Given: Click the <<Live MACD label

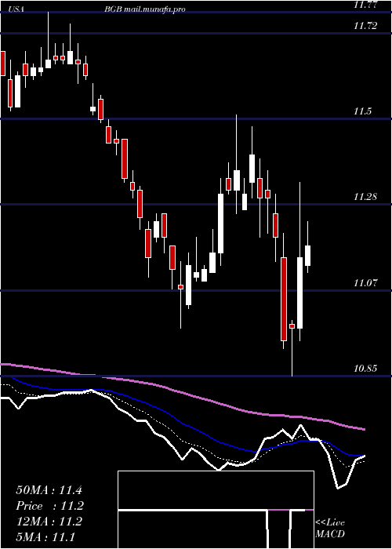Looking at the screenshot, I should point(330,529).
